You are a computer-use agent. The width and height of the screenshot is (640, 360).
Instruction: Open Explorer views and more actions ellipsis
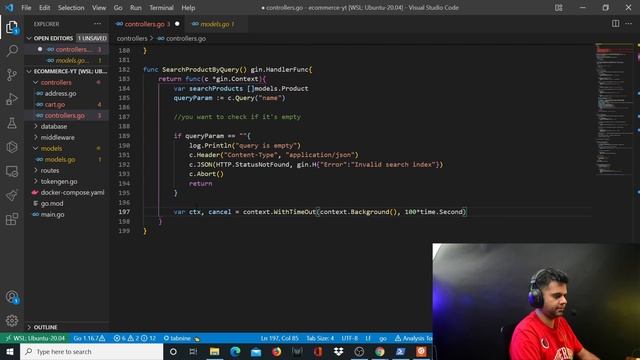(98, 24)
